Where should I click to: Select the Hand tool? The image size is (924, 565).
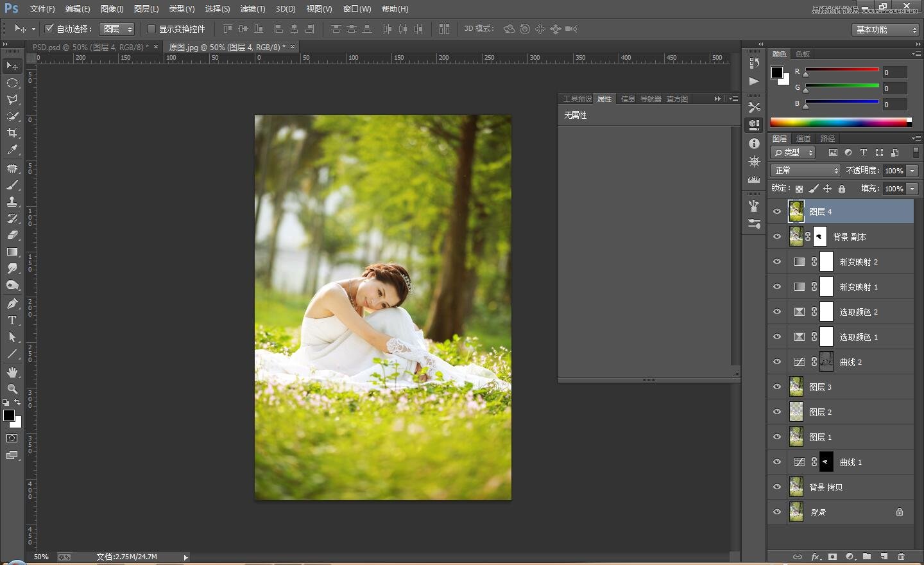pos(12,372)
